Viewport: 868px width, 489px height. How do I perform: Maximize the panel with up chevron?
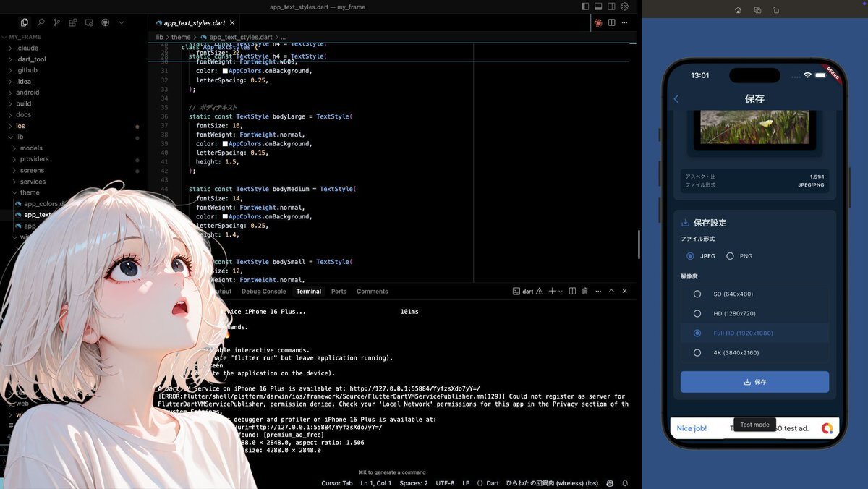point(611,292)
